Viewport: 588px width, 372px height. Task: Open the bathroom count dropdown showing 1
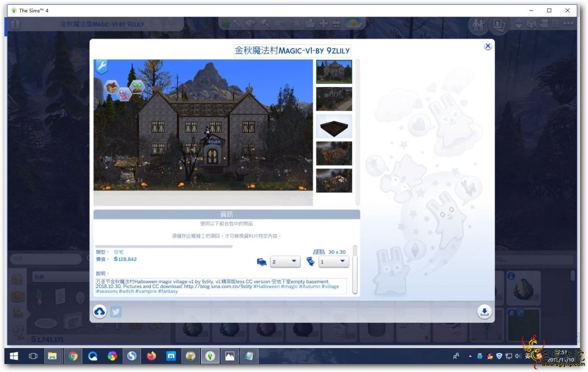point(334,261)
